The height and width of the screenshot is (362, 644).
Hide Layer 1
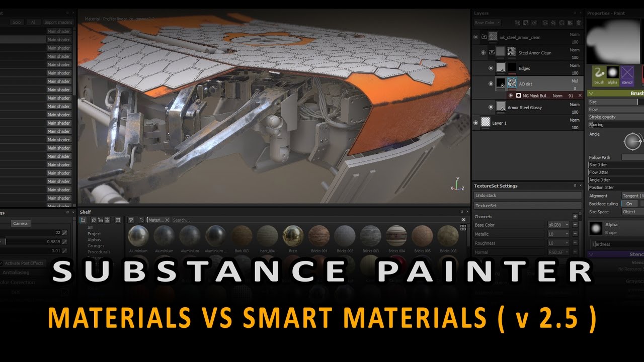(x=476, y=123)
